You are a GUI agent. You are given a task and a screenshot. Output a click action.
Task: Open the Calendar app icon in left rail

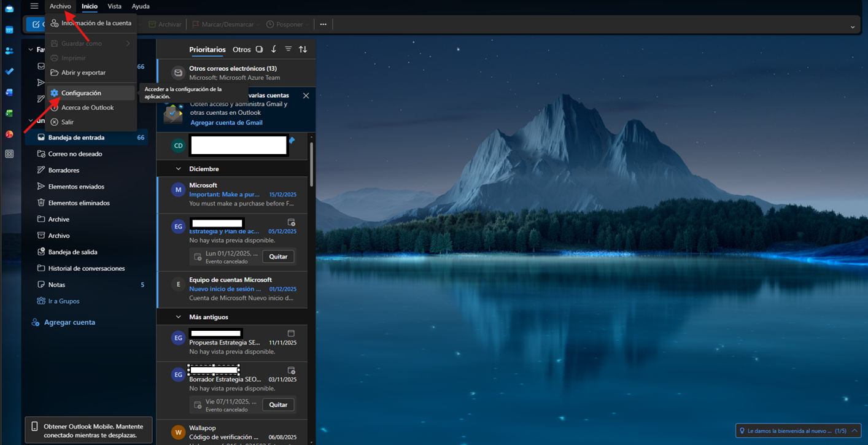pos(9,29)
